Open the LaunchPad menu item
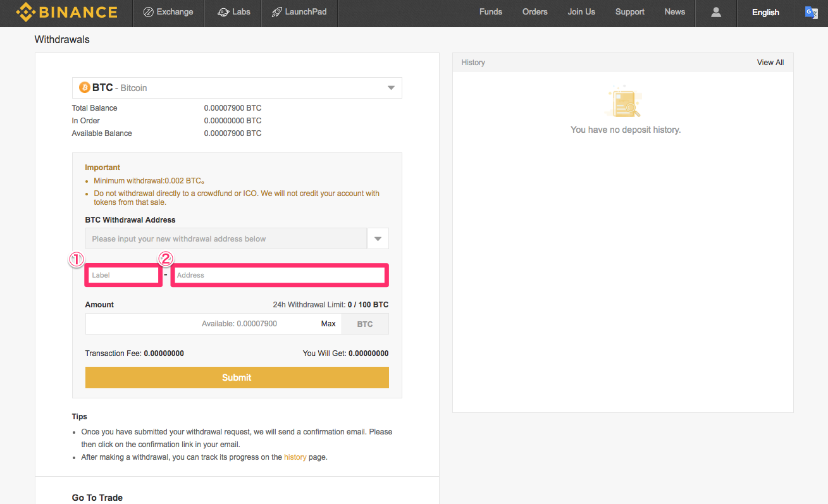The height and width of the screenshot is (504, 828). [299, 12]
